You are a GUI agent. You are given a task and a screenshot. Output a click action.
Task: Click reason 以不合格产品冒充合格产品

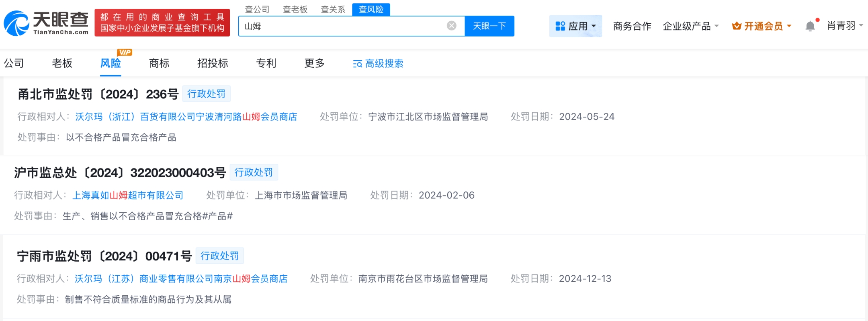121,138
